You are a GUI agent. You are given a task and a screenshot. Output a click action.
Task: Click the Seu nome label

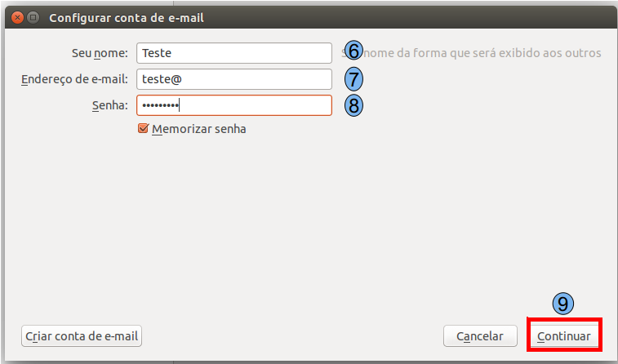pos(100,53)
